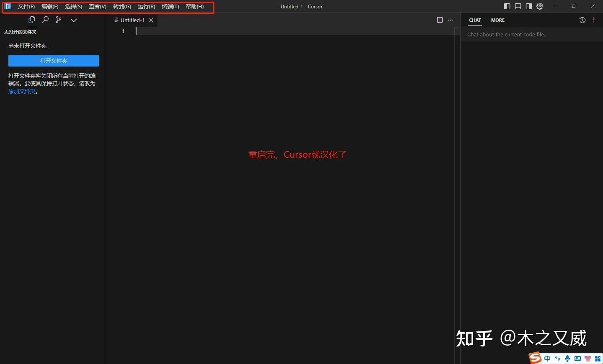
Task: Click the Cursor app logo icon
Action: pos(8,6)
